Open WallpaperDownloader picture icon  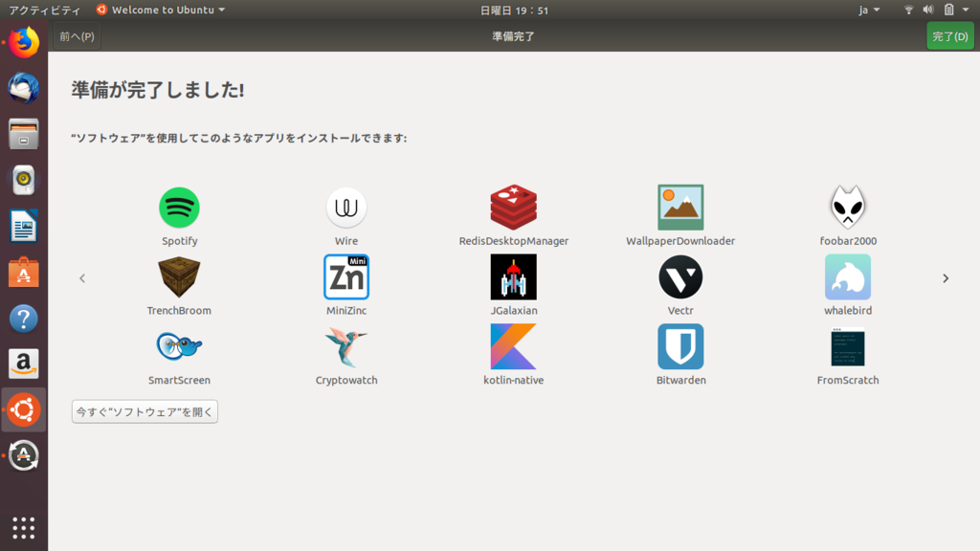point(680,208)
